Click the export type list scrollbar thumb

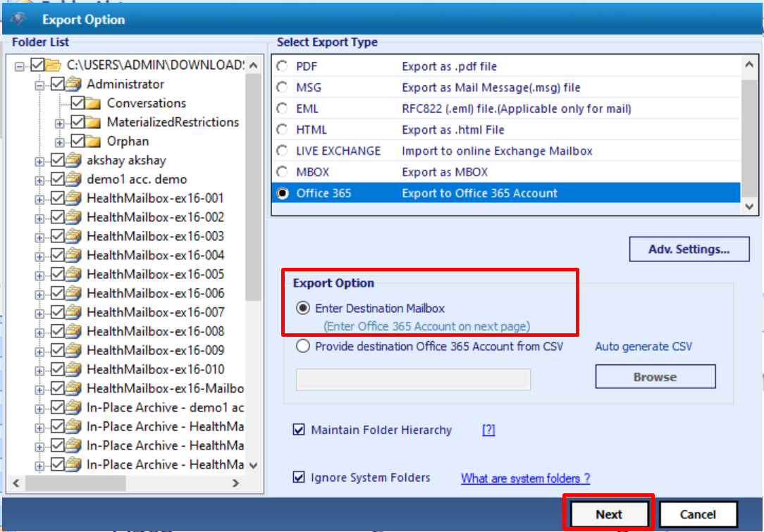[x=749, y=139]
